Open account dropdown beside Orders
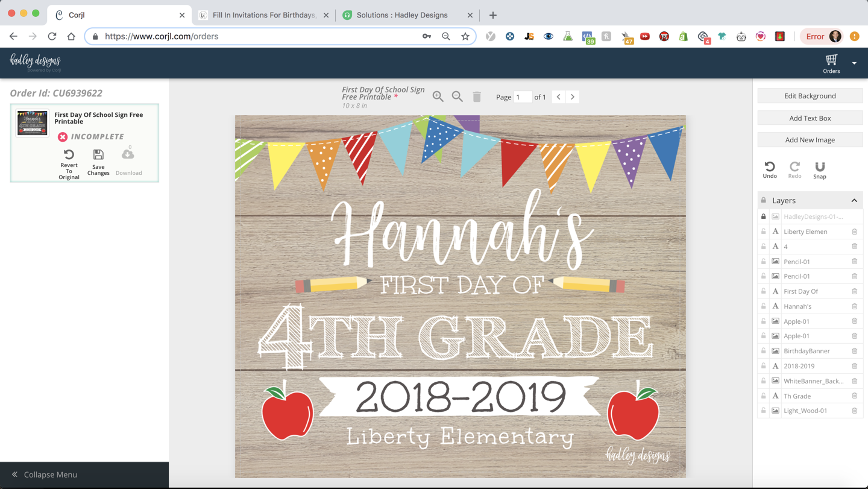868x489 pixels. pyautogui.click(x=854, y=63)
